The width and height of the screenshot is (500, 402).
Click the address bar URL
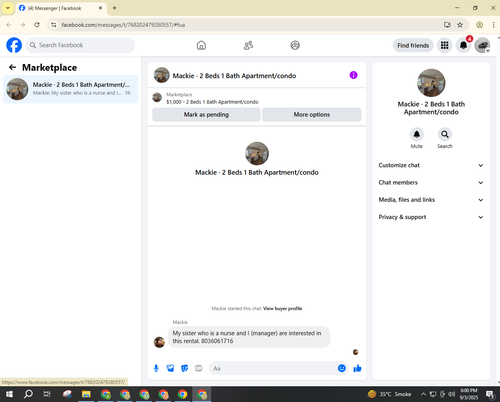coord(123,25)
